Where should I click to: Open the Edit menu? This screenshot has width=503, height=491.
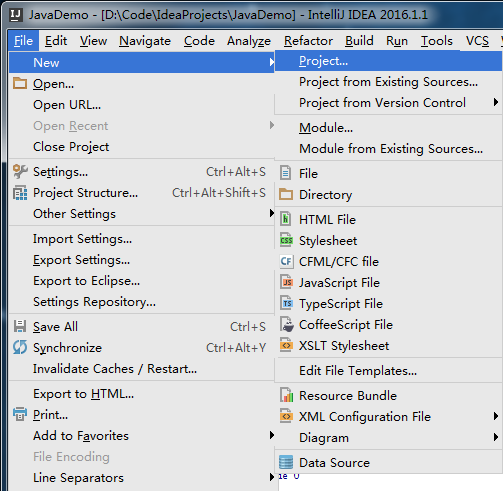coord(56,41)
